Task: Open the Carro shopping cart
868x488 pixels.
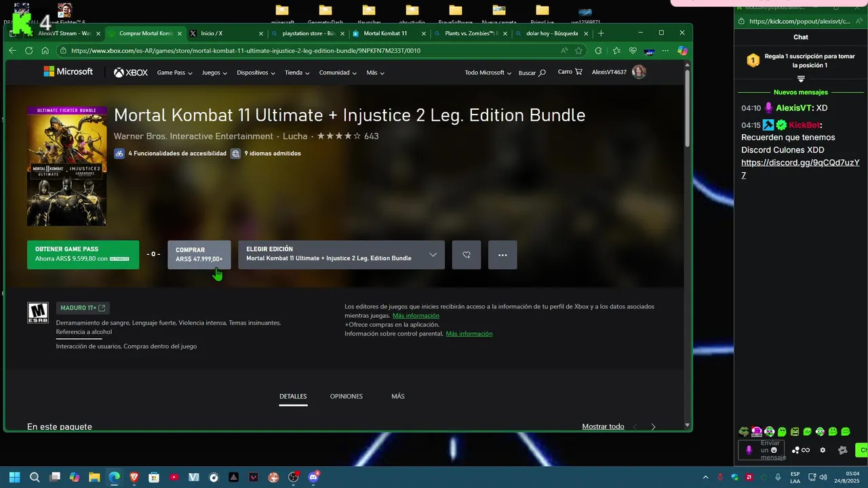Action: point(570,72)
